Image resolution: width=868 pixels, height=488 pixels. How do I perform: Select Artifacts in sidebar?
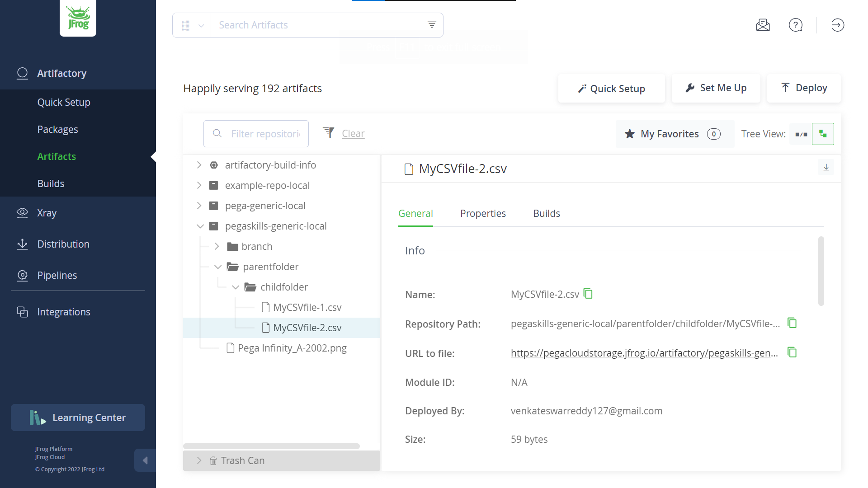(x=57, y=156)
